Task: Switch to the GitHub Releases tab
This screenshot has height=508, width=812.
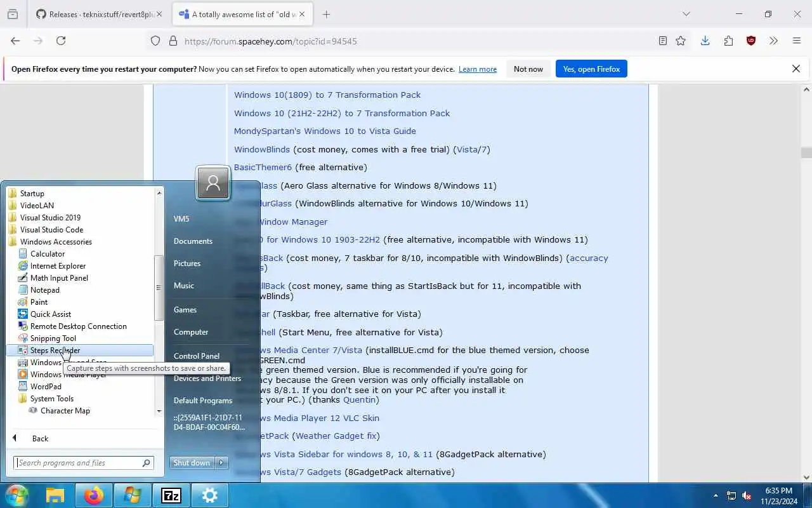Action: click(x=99, y=14)
